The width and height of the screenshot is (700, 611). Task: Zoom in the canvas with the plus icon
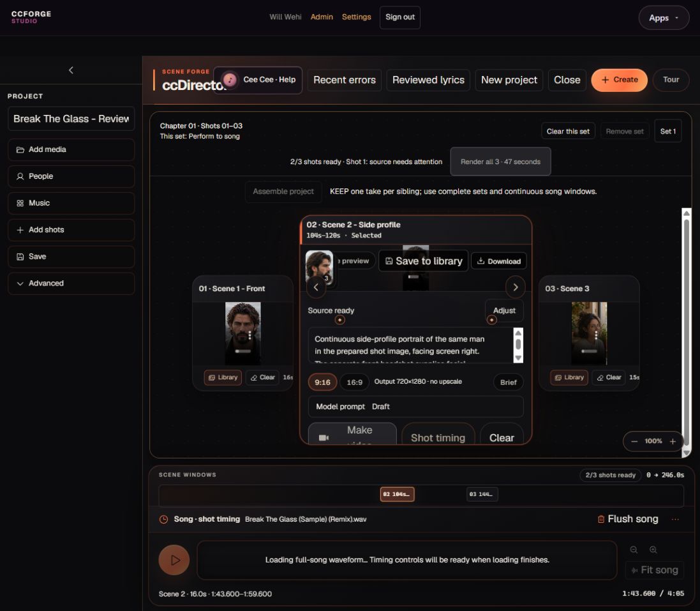673,441
